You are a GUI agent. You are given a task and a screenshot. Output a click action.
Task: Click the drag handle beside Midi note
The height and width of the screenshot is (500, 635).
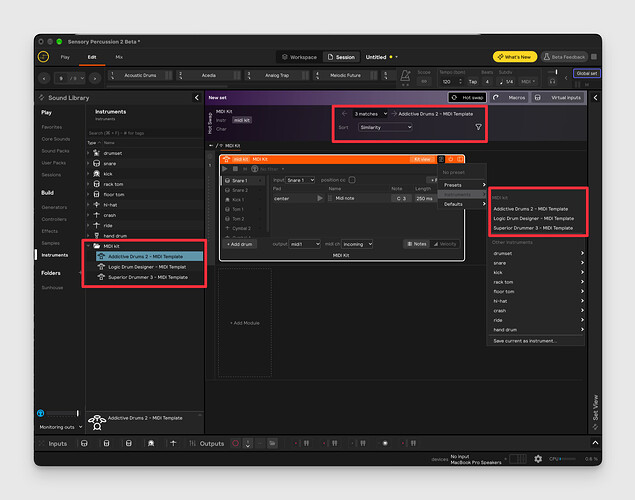pyautogui.click(x=330, y=198)
